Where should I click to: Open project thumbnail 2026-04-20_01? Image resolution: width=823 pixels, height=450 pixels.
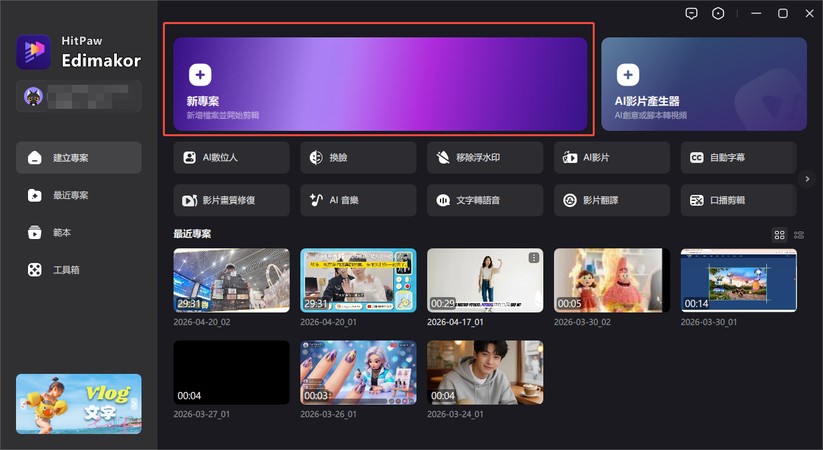358,280
